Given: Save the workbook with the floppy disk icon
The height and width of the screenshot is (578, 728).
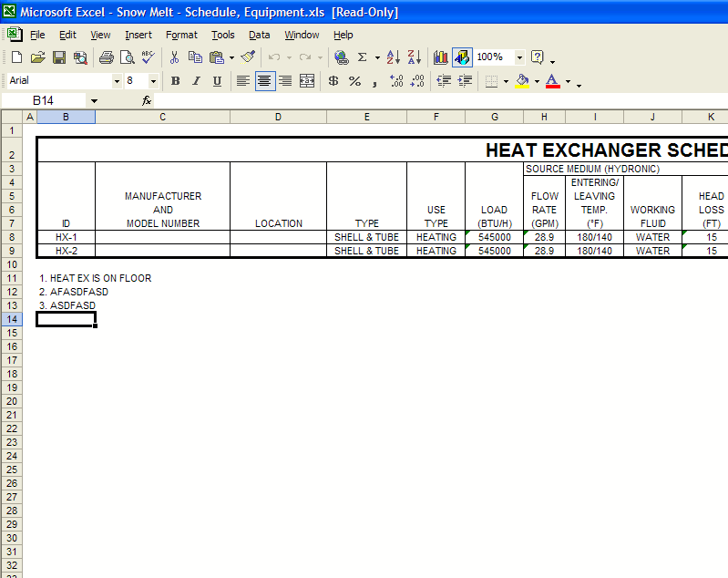Looking at the screenshot, I should pos(59,57).
